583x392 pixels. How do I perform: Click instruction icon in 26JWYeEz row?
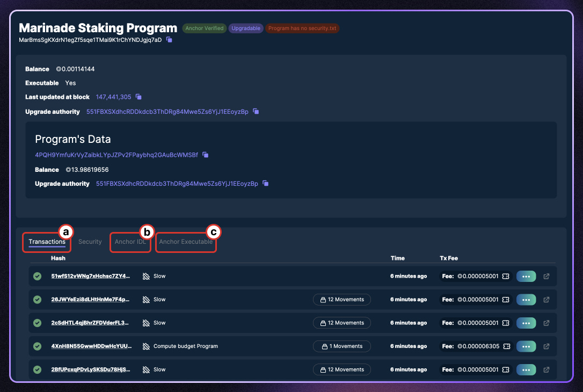tap(146, 300)
